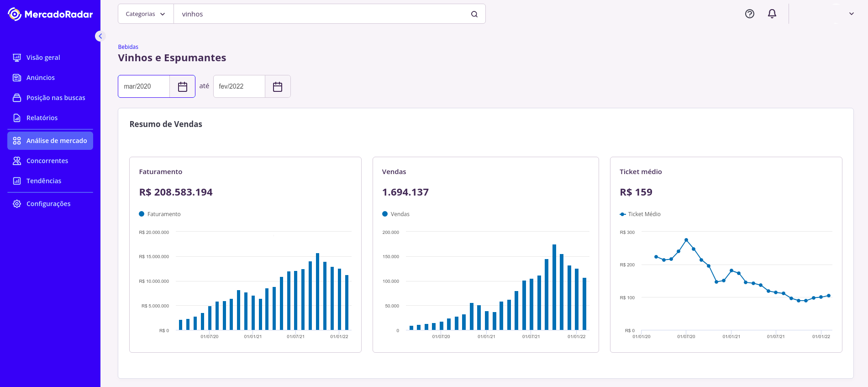Click the Relatórios document icon
This screenshot has height=387, width=868.
click(17, 118)
